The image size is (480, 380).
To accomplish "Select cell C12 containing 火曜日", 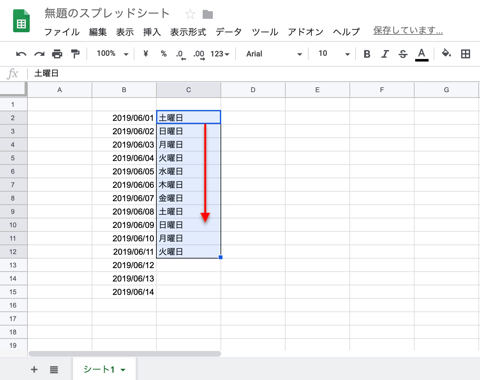I will click(188, 252).
